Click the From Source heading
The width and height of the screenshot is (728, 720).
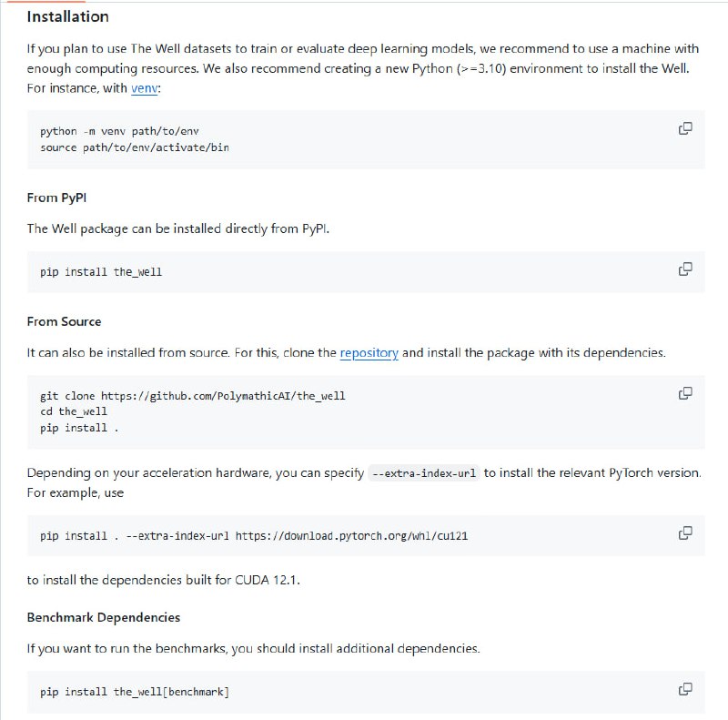(x=64, y=321)
